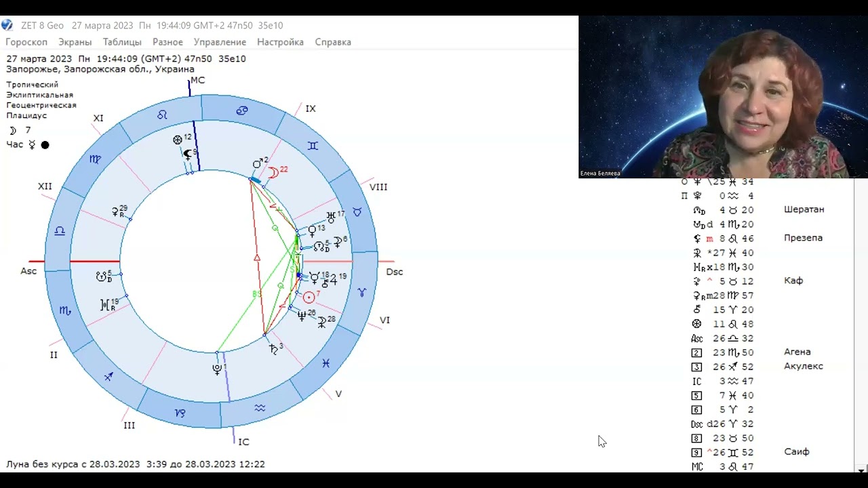Click the Mars glyph in the chart
The image size is (868, 488).
pos(258,164)
